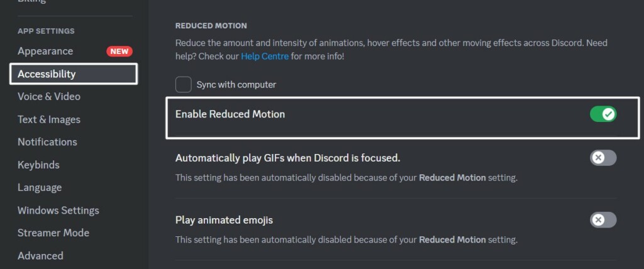This screenshot has width=644, height=269.
Task: Go to Streamer Mode settings
Action: pyautogui.click(x=53, y=233)
